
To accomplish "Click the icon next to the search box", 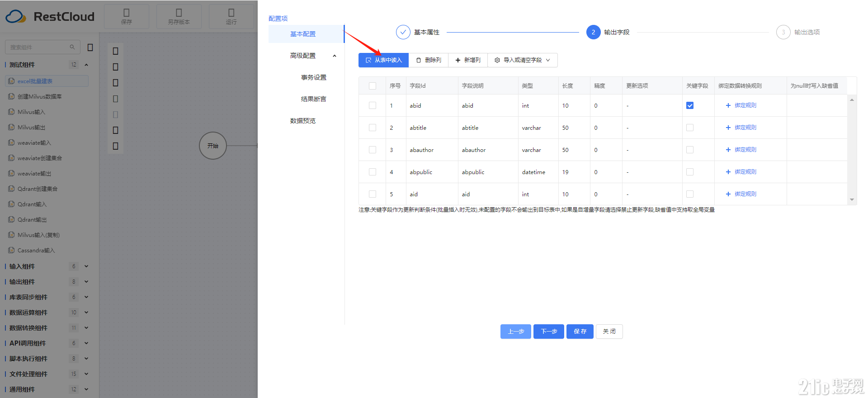I will [x=90, y=47].
